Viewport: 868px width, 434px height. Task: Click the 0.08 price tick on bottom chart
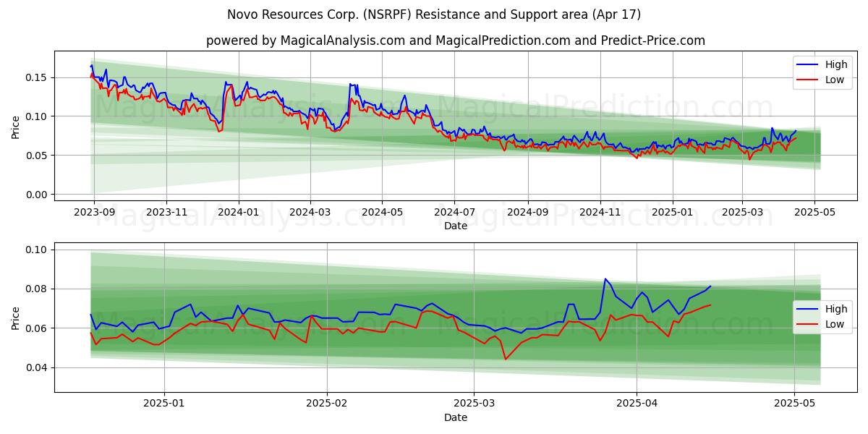coord(38,289)
